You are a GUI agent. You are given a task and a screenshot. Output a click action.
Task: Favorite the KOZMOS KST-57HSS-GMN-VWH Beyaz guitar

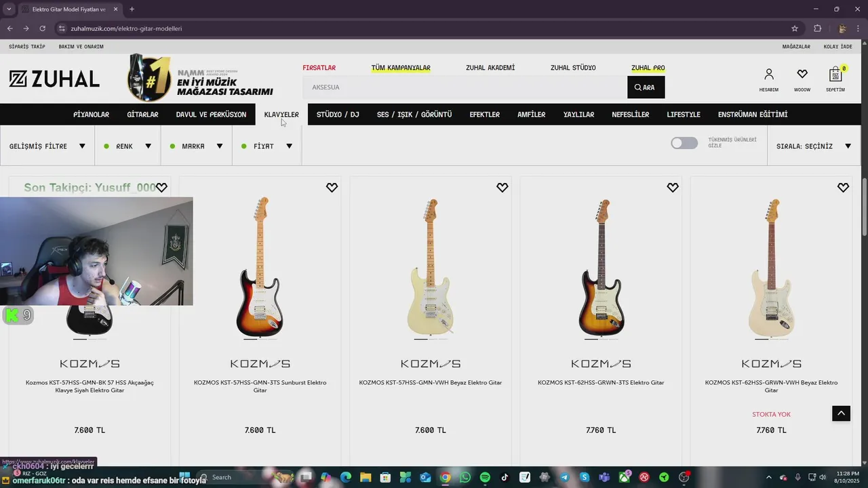502,187
